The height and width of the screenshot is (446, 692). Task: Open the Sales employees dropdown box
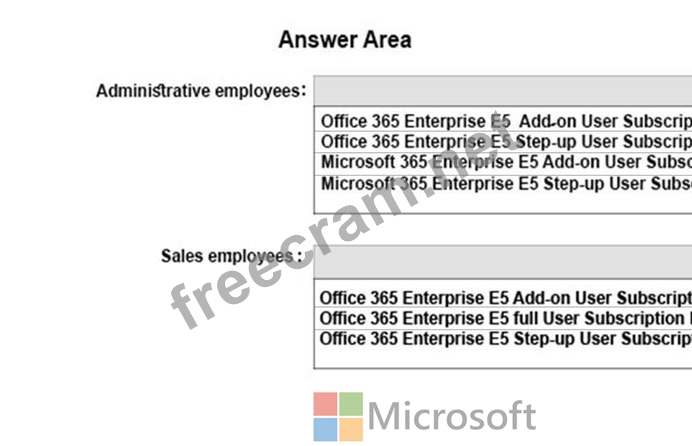pyautogui.click(x=502, y=263)
